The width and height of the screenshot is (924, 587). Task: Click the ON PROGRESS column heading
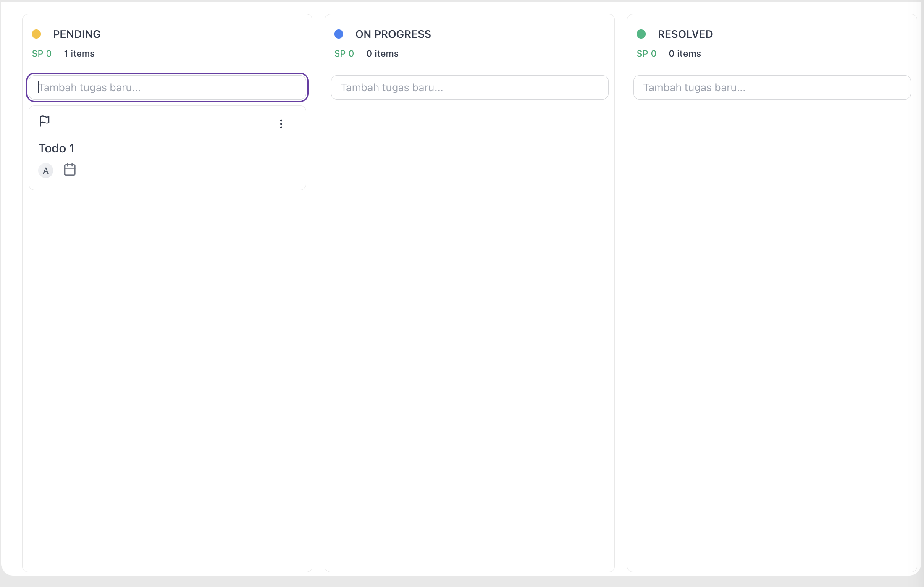pyautogui.click(x=393, y=34)
